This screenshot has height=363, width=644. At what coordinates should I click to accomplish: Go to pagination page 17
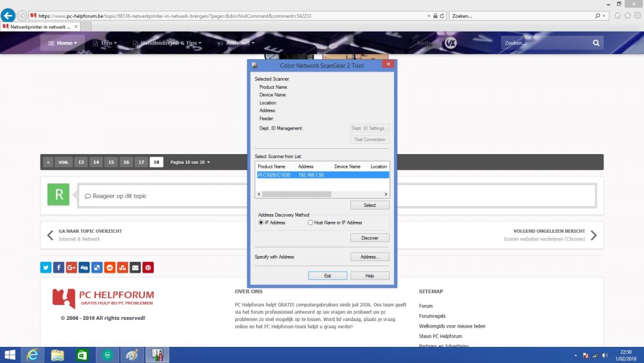click(141, 162)
